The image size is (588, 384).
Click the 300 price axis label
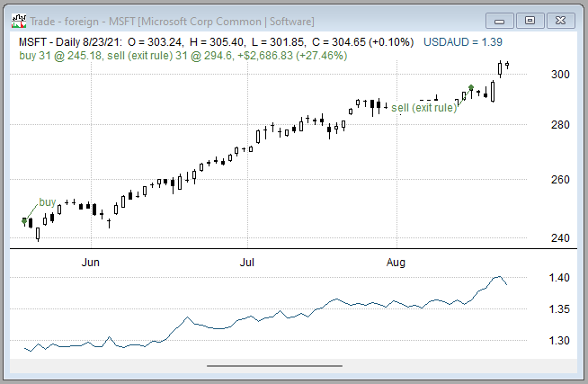tap(560, 75)
